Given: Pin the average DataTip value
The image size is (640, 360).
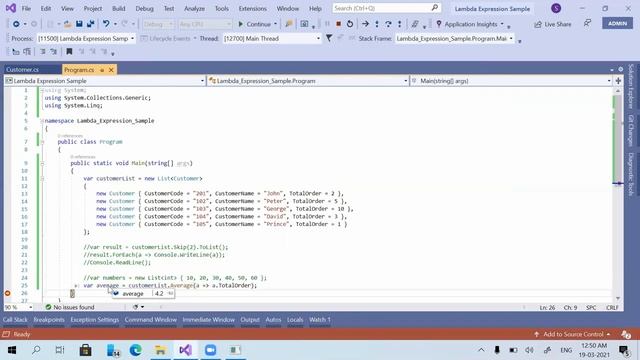Looking at the screenshot, I should pyautogui.click(x=171, y=293).
